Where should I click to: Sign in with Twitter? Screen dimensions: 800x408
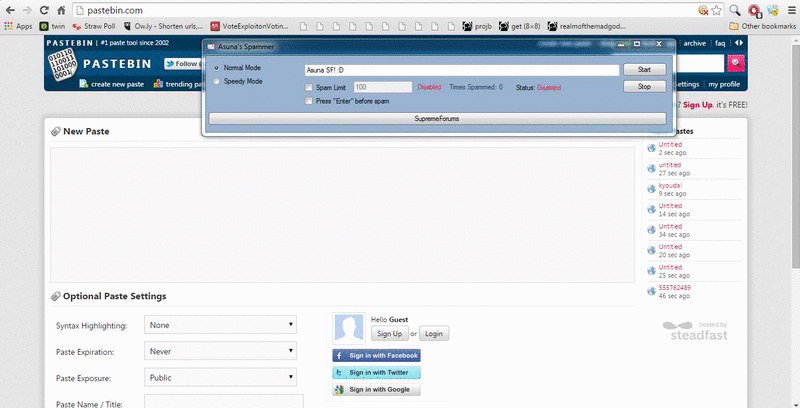pyautogui.click(x=377, y=373)
